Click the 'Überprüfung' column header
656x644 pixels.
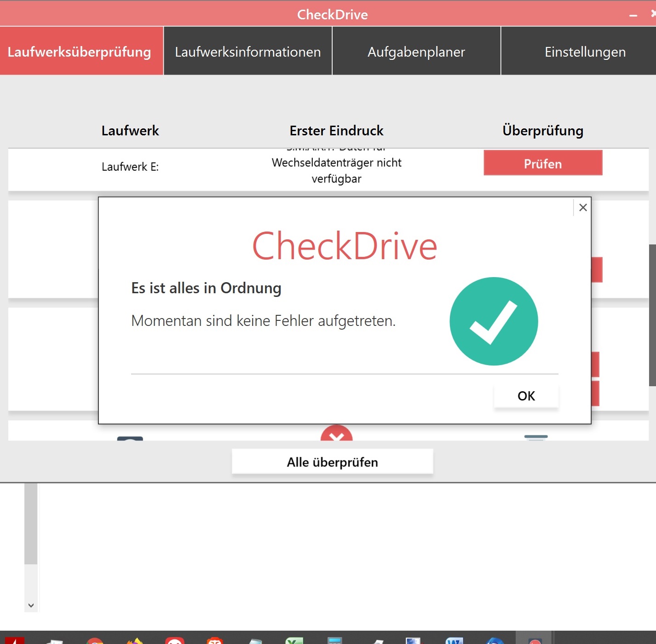click(543, 131)
